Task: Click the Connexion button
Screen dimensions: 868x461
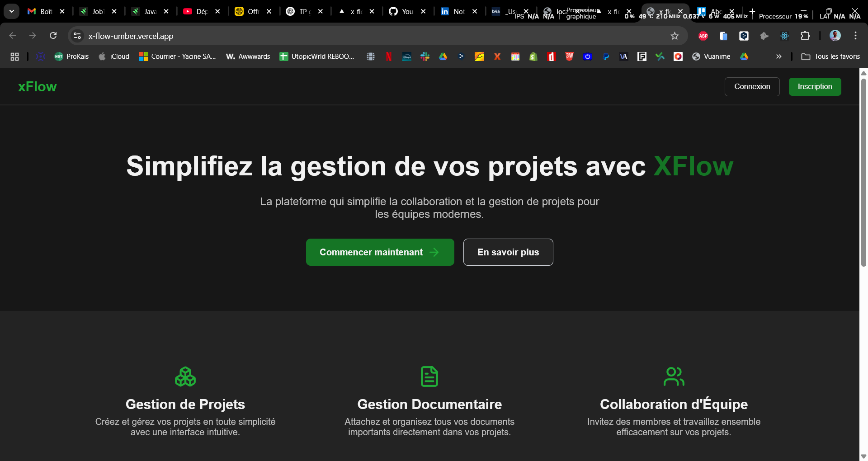Action: click(752, 87)
